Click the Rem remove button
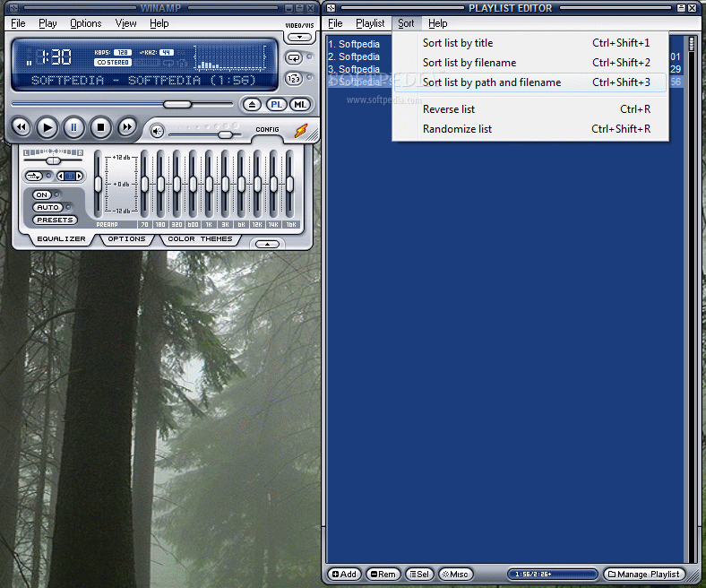 point(383,574)
